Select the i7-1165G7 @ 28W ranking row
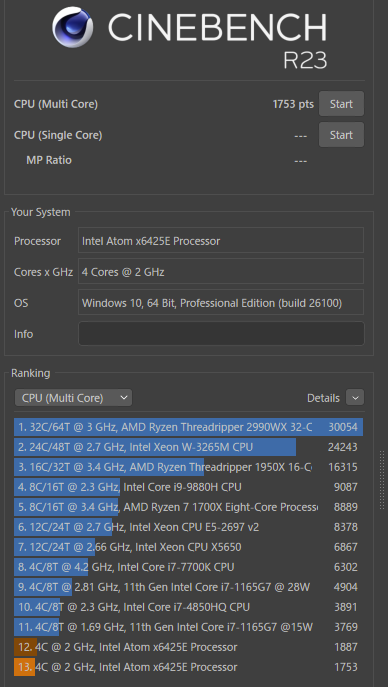The height and width of the screenshot is (687, 388). (188, 587)
